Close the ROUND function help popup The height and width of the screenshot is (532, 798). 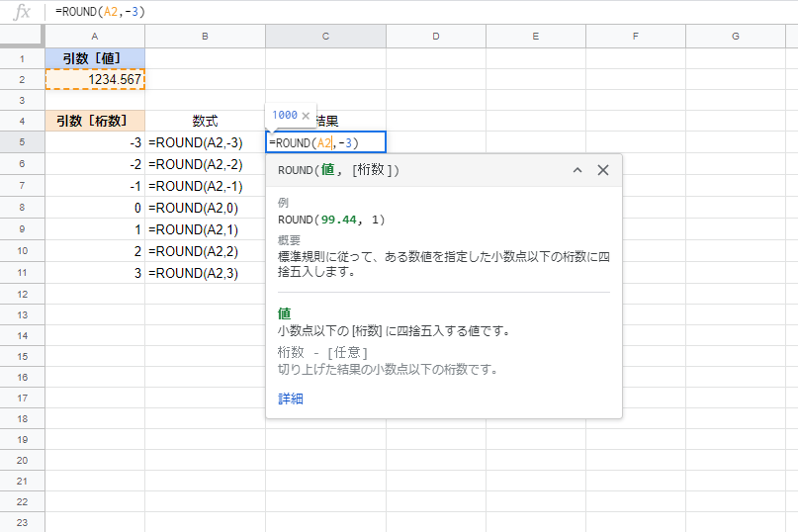coord(602,170)
